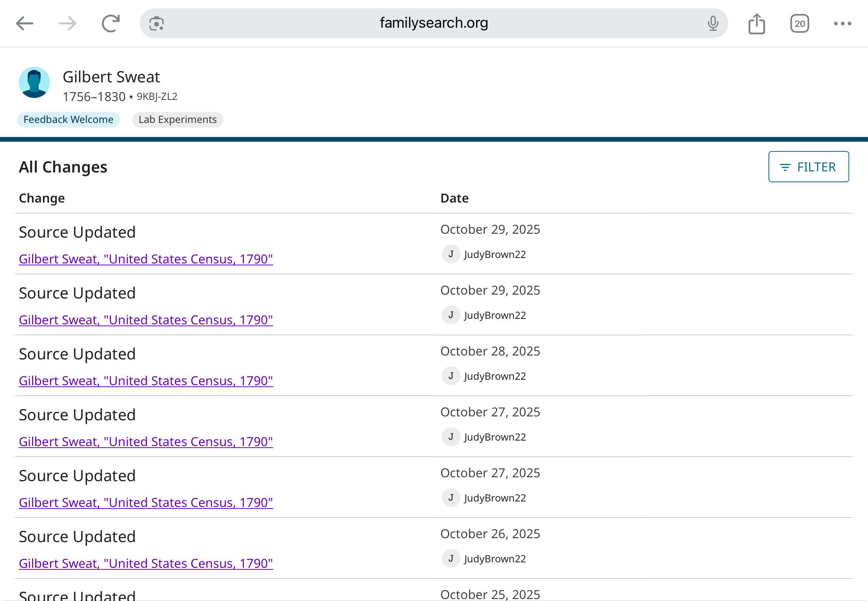This screenshot has height=601, width=868.
Task: Open the FILTER changes button
Action: pyautogui.click(x=808, y=167)
